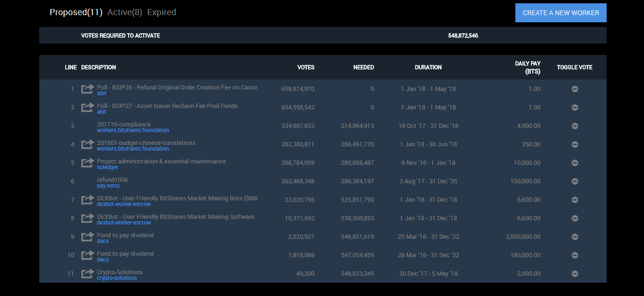The image size is (644, 296).
Task: Click duration 3 Aug '17 - 31 Dec '35
Action: tap(428, 181)
